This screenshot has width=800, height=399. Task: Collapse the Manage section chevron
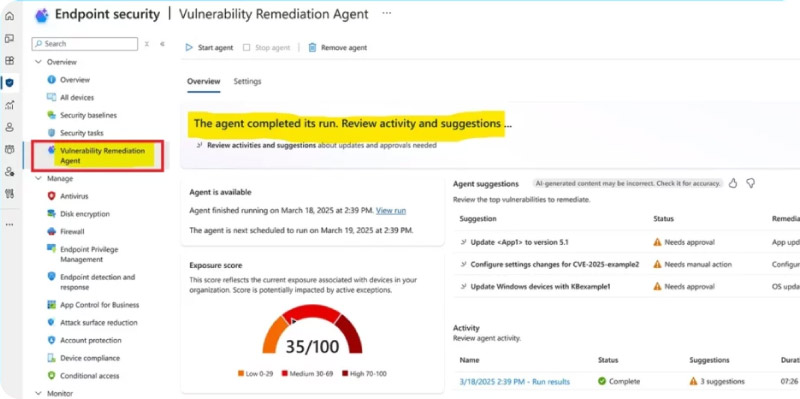pyautogui.click(x=38, y=179)
